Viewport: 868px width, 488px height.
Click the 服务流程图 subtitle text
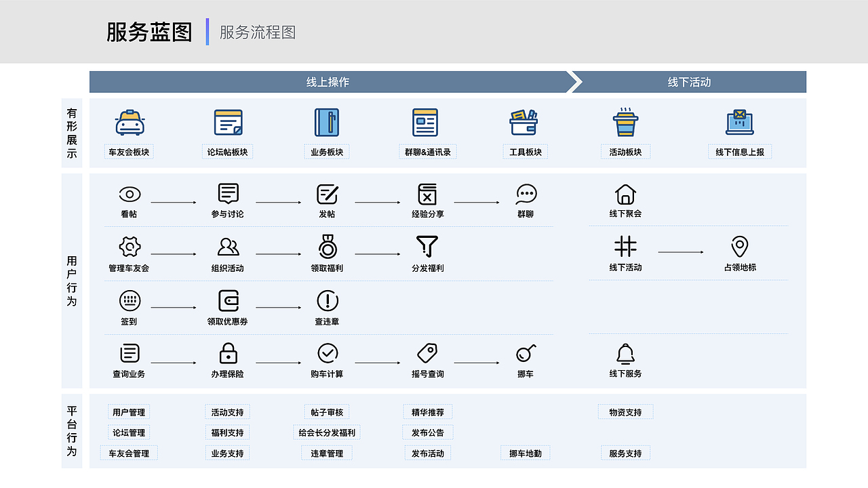[258, 32]
